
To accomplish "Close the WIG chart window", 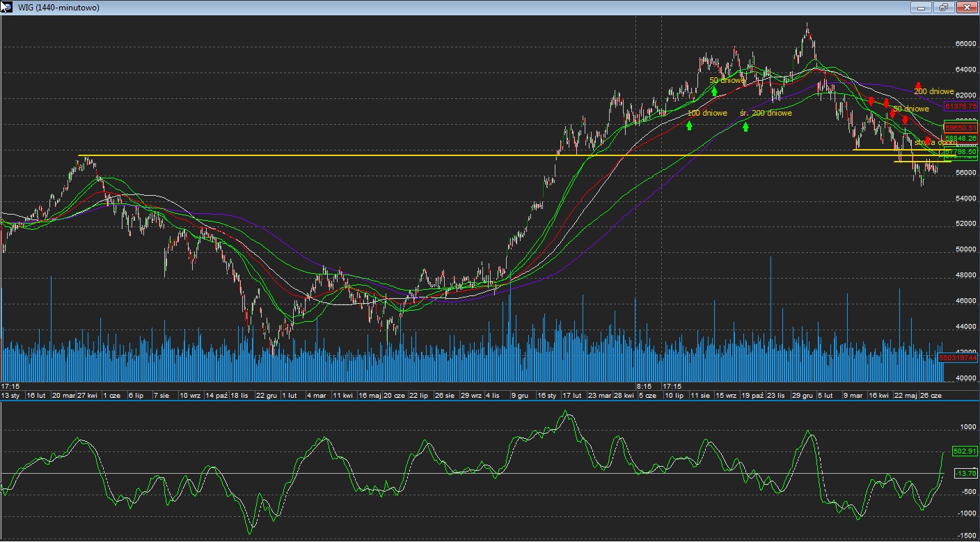I will coord(967,8).
